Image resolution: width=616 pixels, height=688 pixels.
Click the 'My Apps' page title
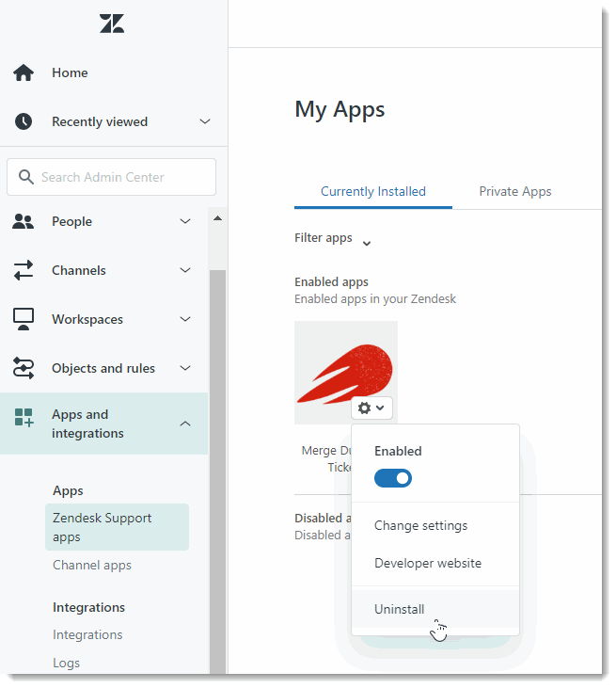[x=340, y=110]
